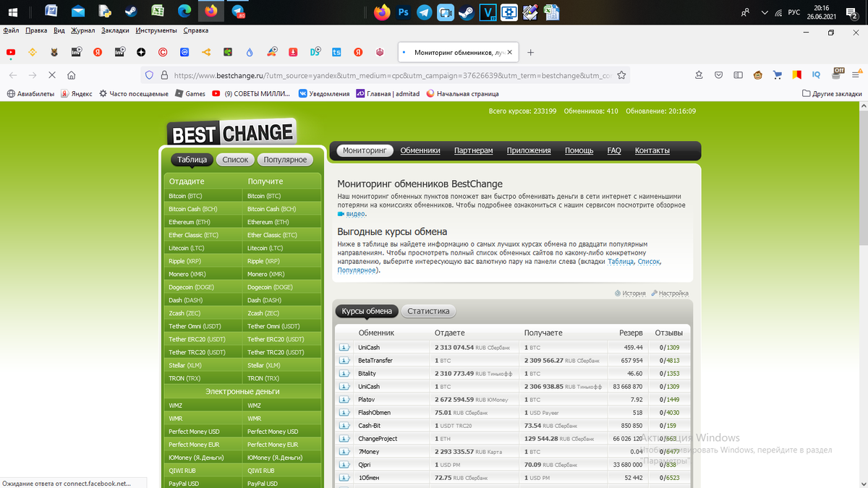
Task: Open the Контакты page
Action: pyautogui.click(x=652, y=150)
